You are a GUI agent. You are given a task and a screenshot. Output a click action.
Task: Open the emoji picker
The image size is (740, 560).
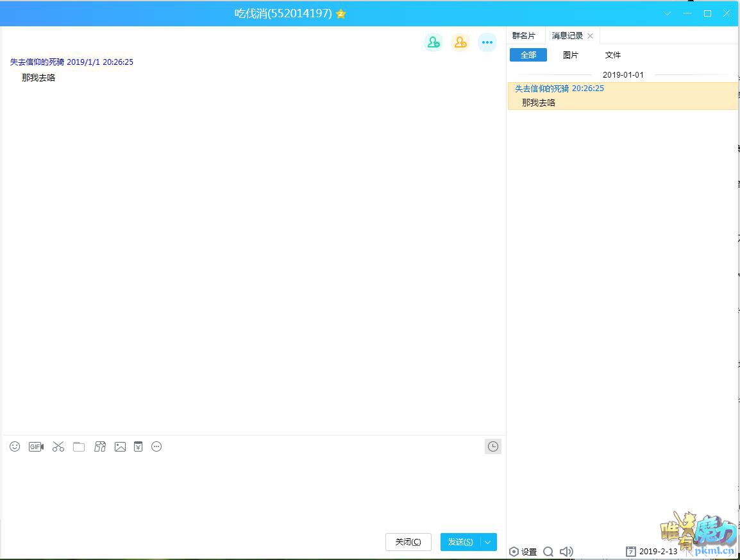[x=15, y=446]
